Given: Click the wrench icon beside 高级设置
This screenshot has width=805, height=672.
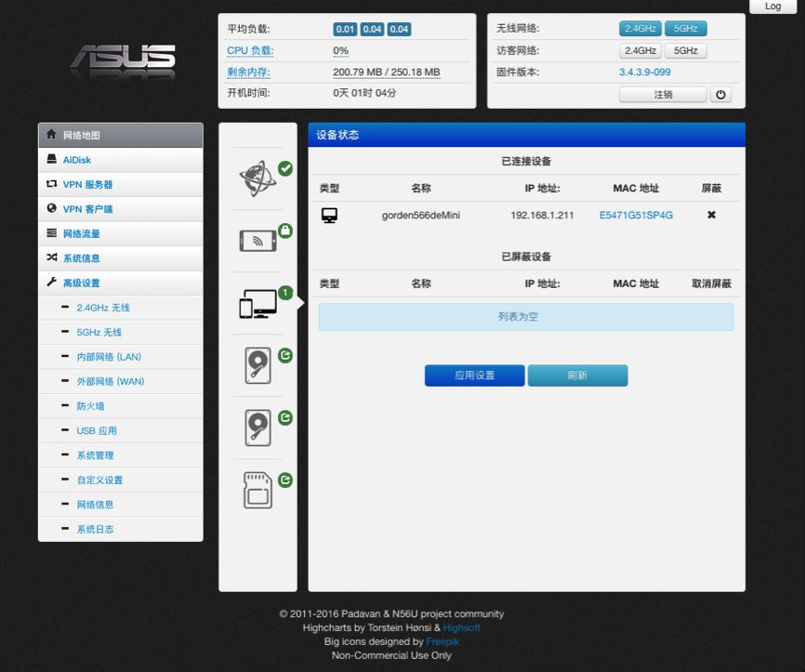Looking at the screenshot, I should pyautogui.click(x=51, y=282).
